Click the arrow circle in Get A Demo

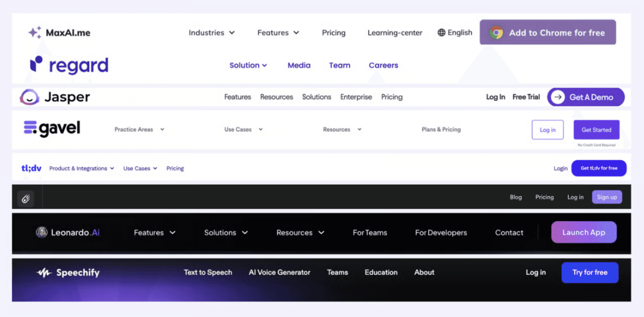pyautogui.click(x=558, y=97)
